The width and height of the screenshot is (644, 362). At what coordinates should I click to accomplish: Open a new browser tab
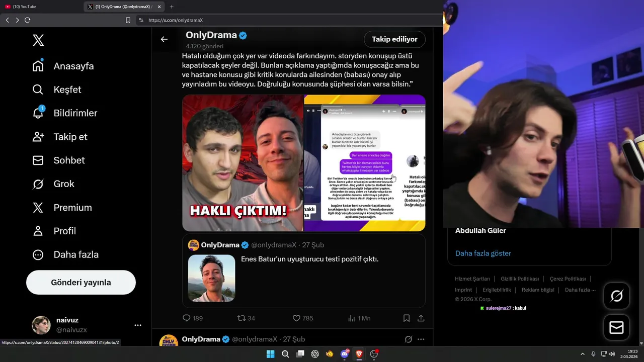point(172,7)
